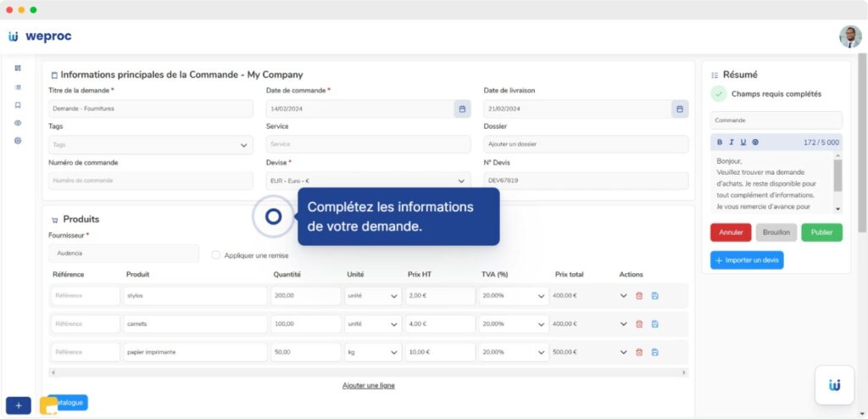Expand the Tags dropdown
This screenshot has width=868, height=419.
[245, 145]
